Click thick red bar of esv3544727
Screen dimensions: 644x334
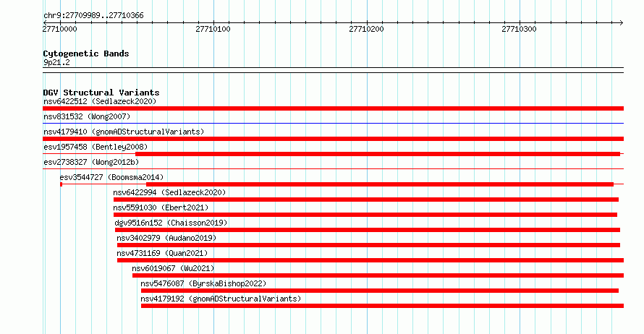[x=380, y=184]
